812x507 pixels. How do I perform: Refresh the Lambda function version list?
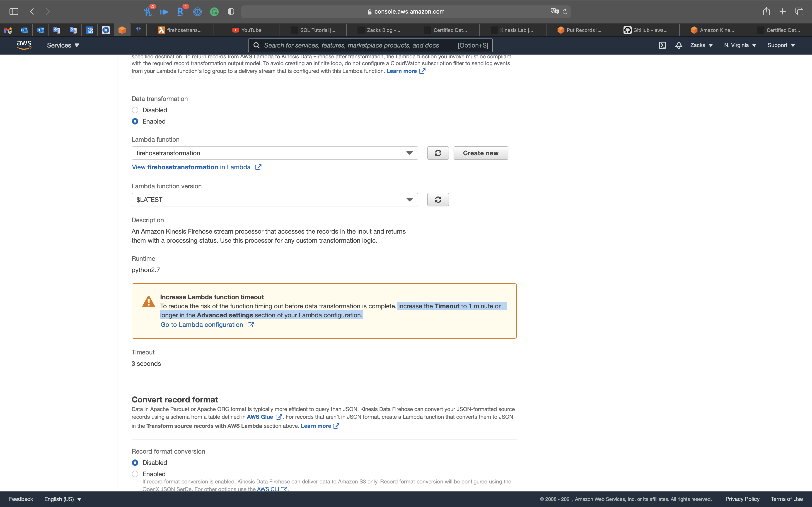tap(438, 199)
